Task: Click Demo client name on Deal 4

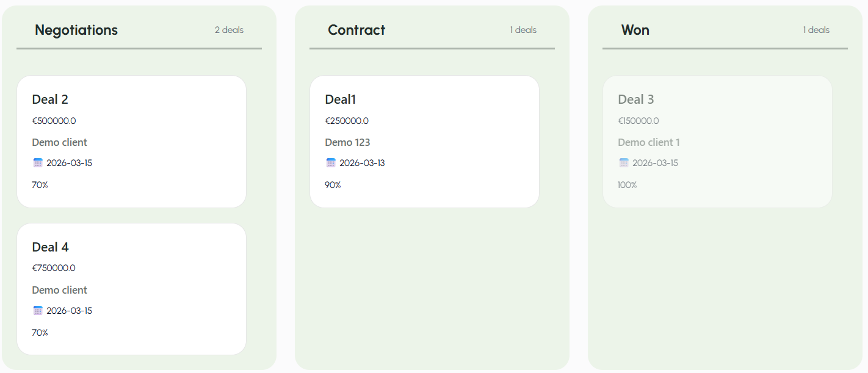Action: (x=59, y=290)
